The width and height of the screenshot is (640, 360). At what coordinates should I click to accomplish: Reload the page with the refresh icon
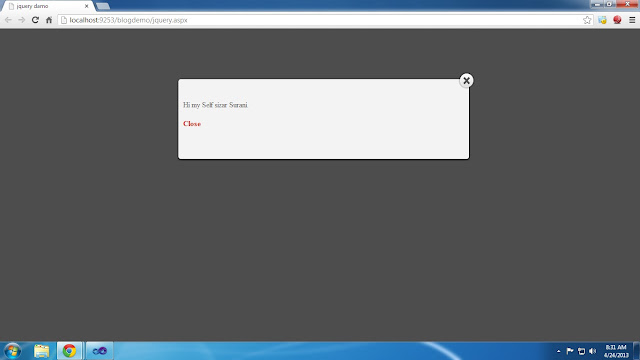pyautogui.click(x=35, y=20)
